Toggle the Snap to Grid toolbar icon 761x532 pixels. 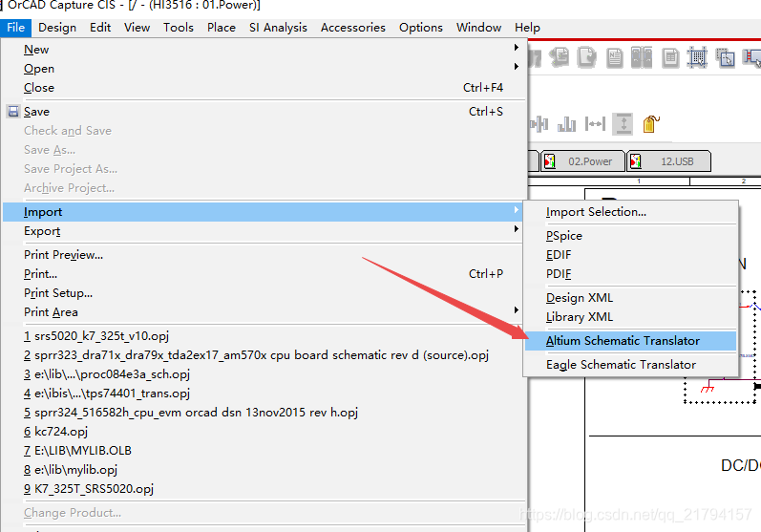(x=697, y=57)
